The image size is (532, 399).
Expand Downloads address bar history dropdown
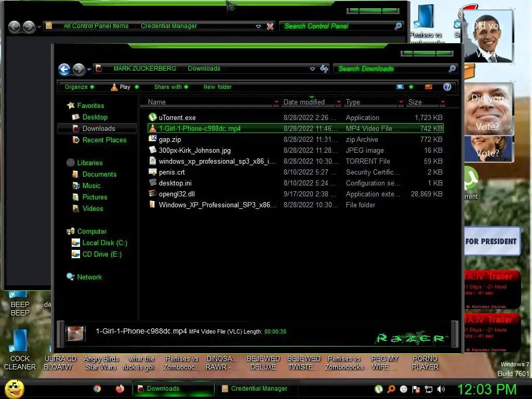click(x=312, y=69)
